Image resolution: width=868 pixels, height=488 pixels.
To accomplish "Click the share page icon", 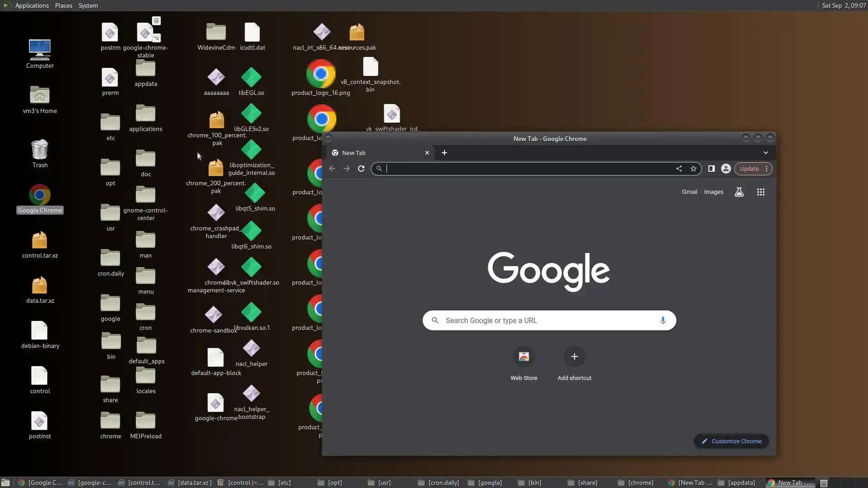I will [679, 169].
